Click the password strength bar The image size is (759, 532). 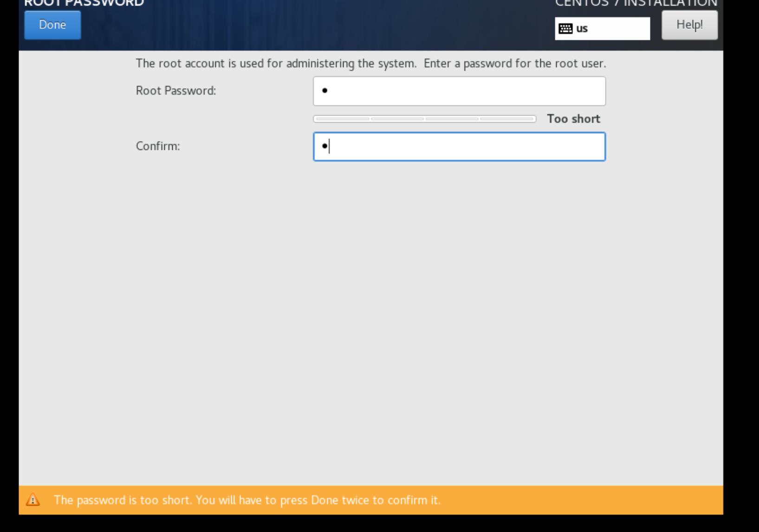pos(425,119)
